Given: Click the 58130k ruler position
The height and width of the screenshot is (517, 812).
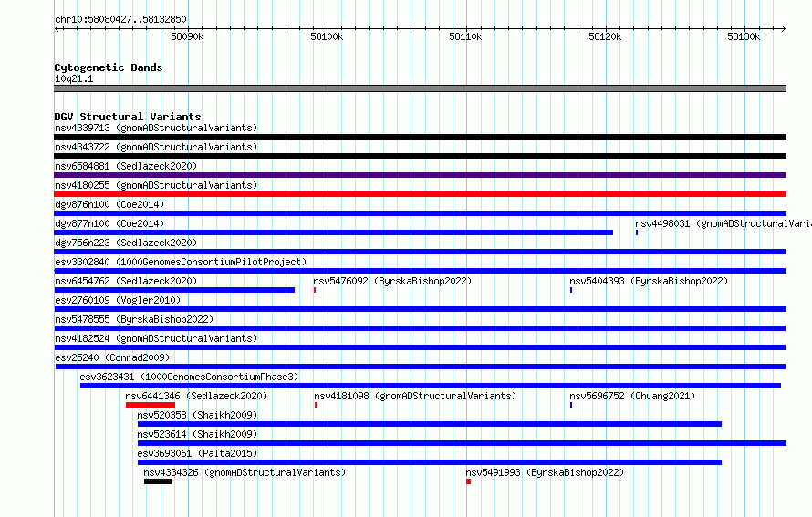Looking at the screenshot, I should pyautogui.click(x=744, y=36).
